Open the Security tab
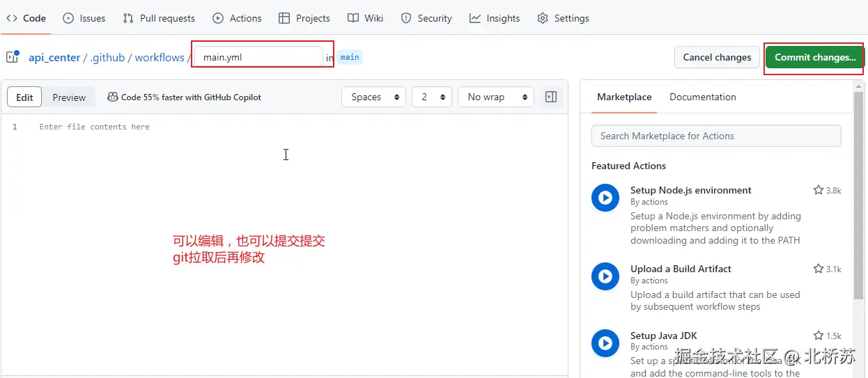Screen dimensions: 868x378 coord(426,18)
